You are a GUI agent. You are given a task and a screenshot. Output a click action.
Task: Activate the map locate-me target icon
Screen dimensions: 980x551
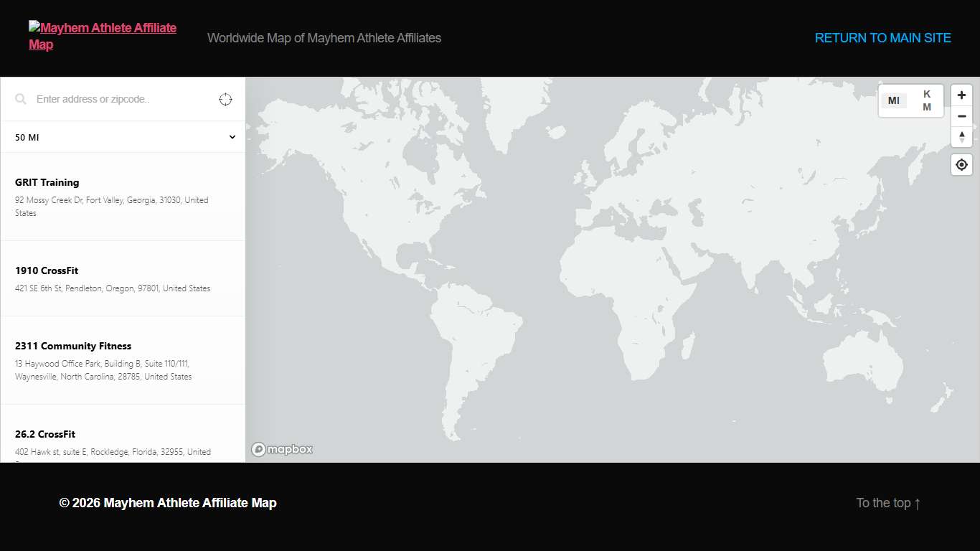click(x=961, y=164)
